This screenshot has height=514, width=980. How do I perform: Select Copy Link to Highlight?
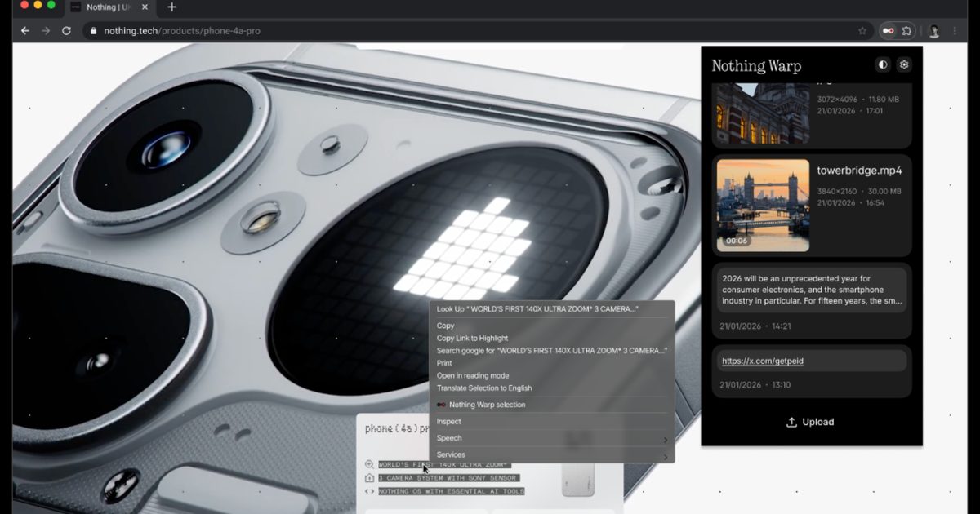[x=472, y=338]
